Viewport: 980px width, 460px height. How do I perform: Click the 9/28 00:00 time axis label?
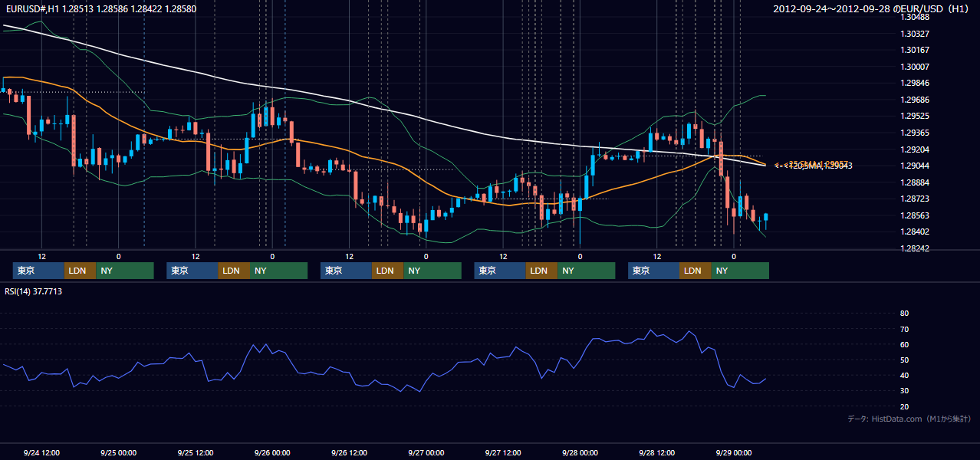pos(580,452)
